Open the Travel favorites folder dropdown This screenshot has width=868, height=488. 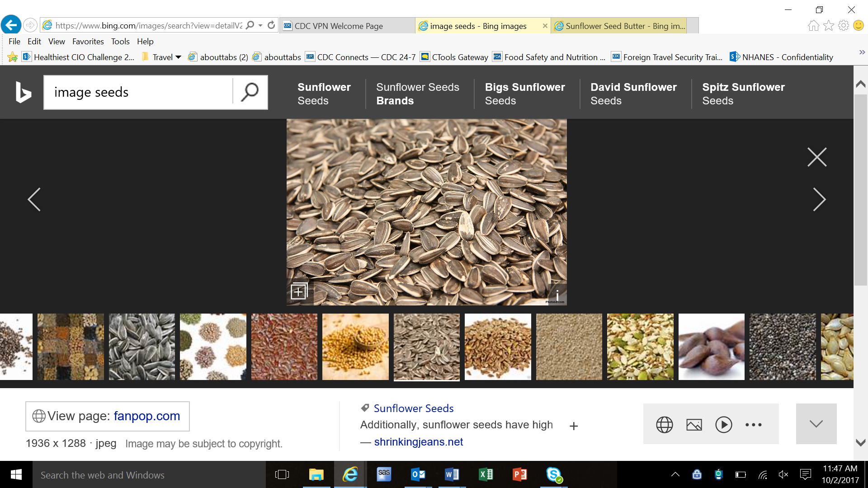click(162, 57)
